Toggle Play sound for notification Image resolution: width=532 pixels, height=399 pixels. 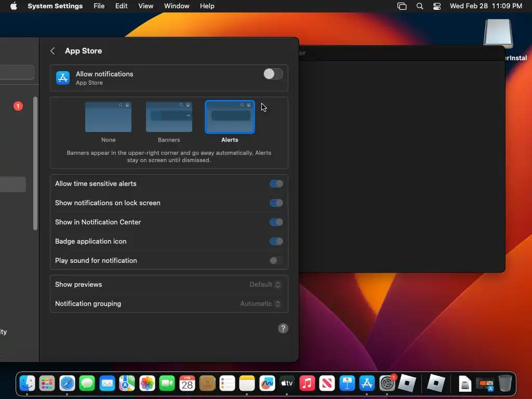[x=276, y=261]
